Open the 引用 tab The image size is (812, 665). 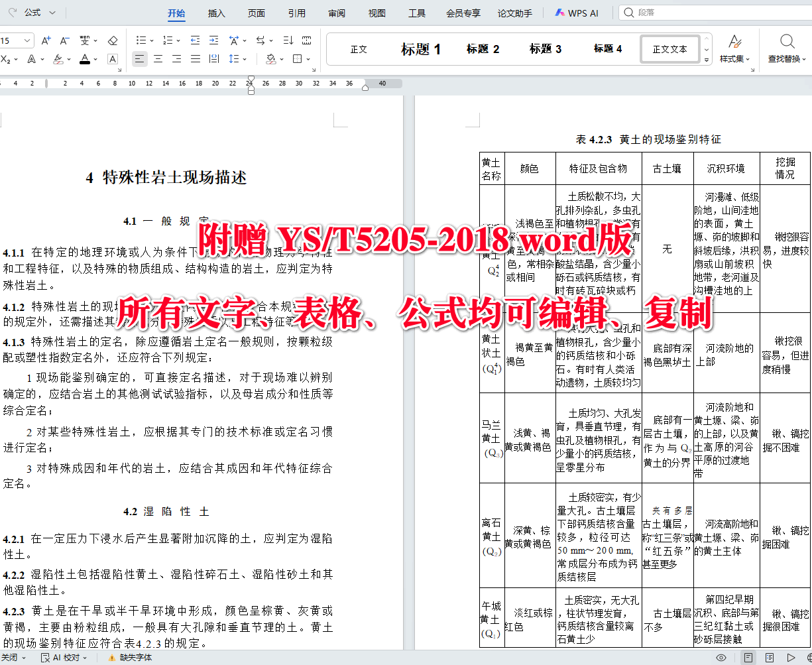pyautogui.click(x=297, y=13)
